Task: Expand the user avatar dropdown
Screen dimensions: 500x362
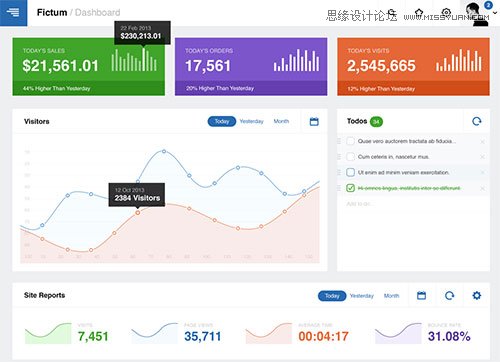Action: [x=495, y=13]
